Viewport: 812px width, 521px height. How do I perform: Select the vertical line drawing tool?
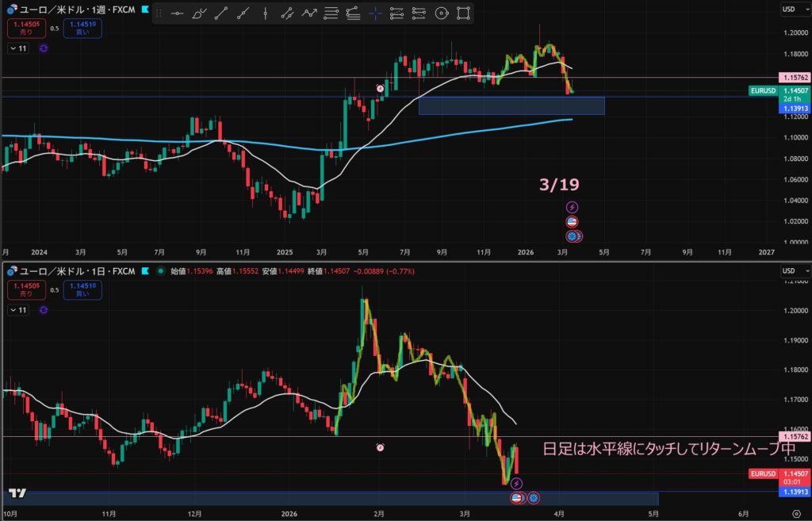coord(266,13)
